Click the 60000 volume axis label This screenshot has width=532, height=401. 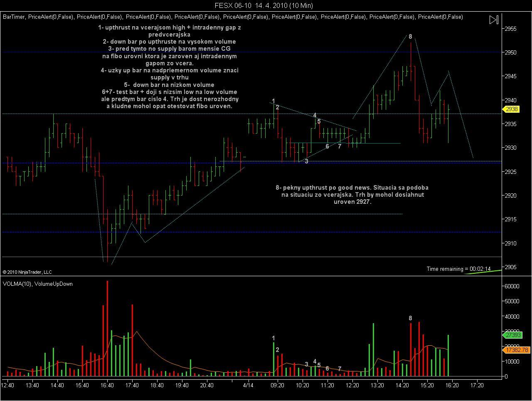click(x=512, y=286)
